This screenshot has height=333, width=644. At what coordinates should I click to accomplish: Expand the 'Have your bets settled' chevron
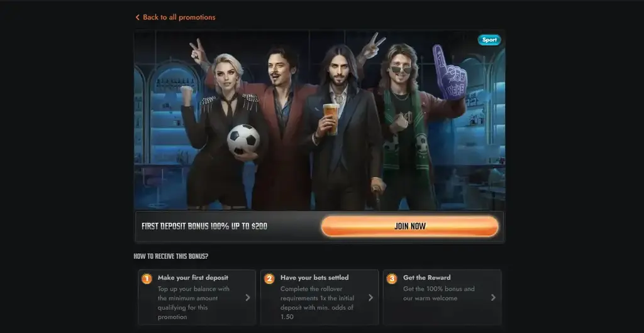coord(370,298)
